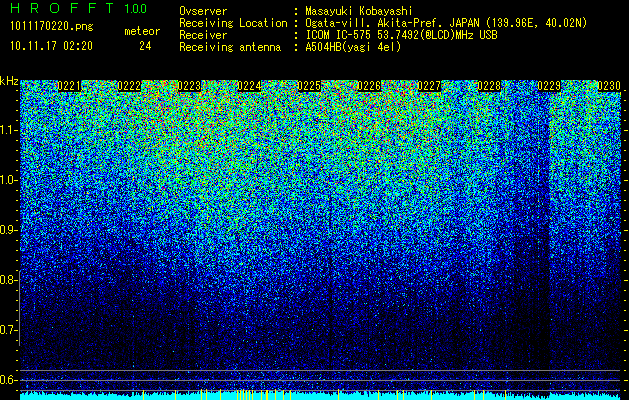Click the meteor label

pyautogui.click(x=142, y=31)
